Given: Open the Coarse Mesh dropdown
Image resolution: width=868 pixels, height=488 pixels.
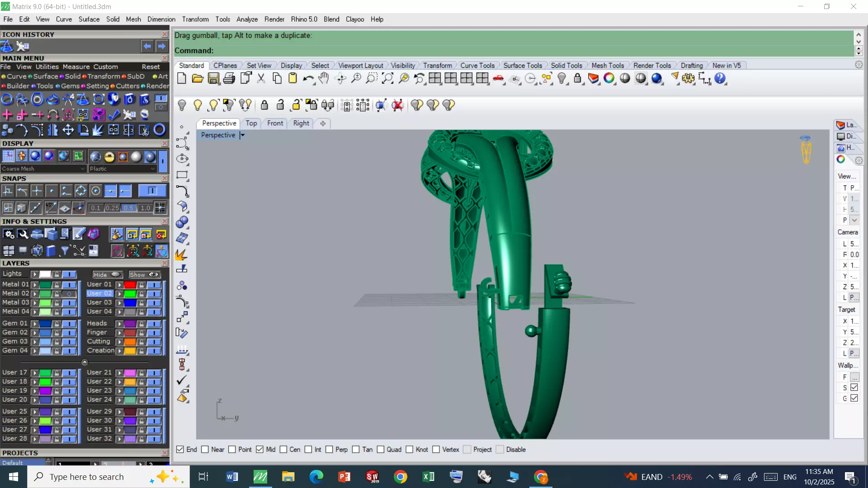Looking at the screenshot, I should [83, 169].
